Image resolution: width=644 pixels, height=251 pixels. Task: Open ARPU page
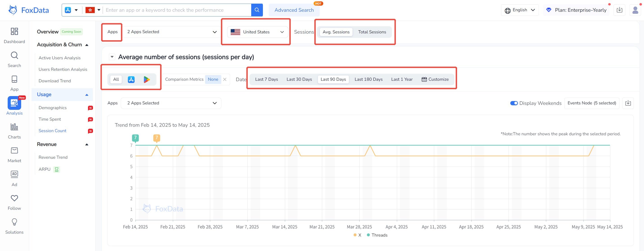pos(45,169)
